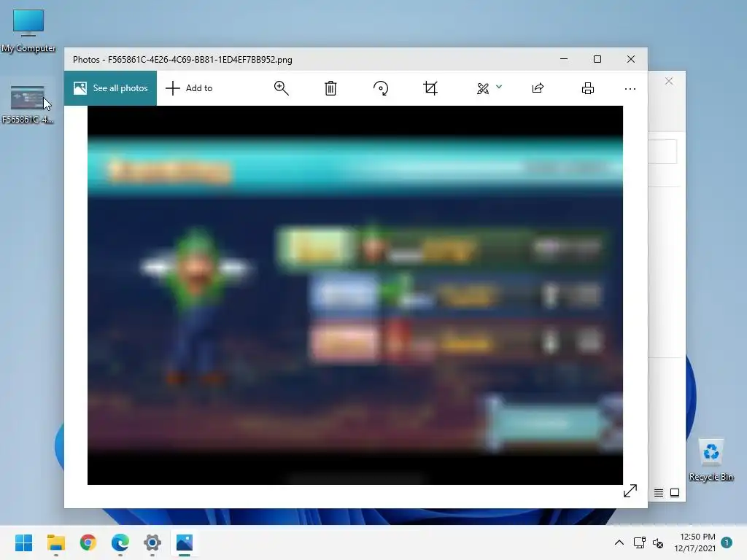The image size is (747, 560).
Task: Click network status tray icon
Action: point(639,542)
